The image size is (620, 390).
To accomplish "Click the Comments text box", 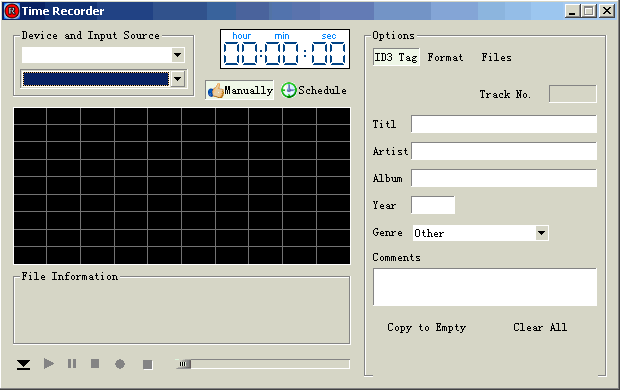I will click(x=485, y=287).
